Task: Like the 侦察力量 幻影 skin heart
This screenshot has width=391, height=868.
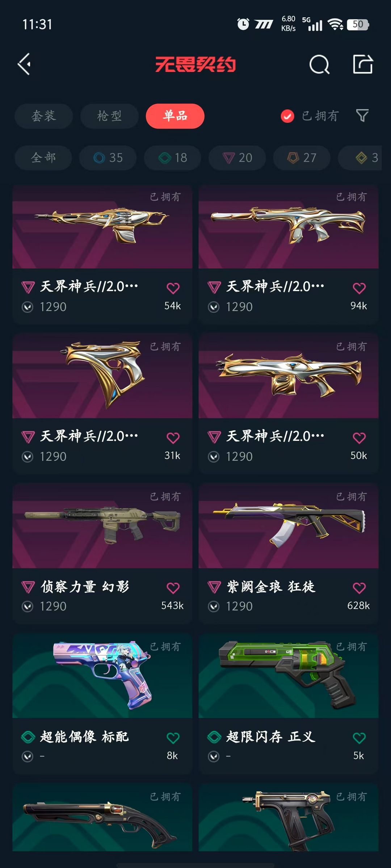Action: [x=173, y=588]
